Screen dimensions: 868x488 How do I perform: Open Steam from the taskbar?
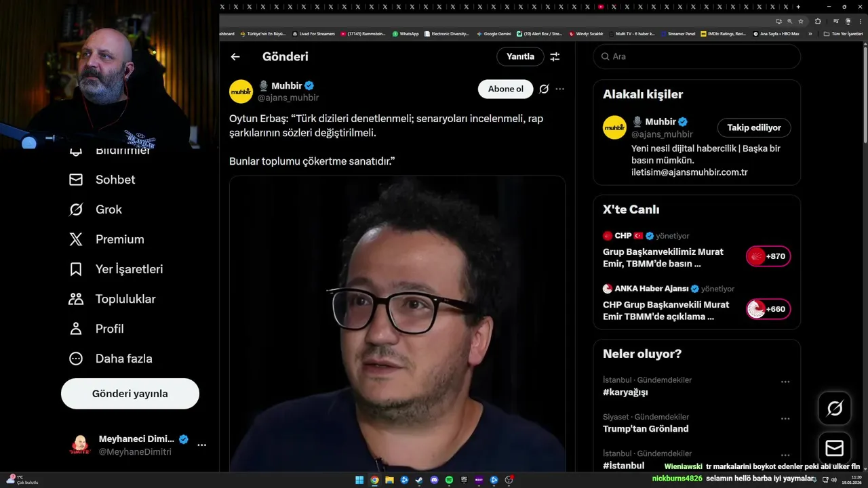pyautogui.click(x=419, y=480)
